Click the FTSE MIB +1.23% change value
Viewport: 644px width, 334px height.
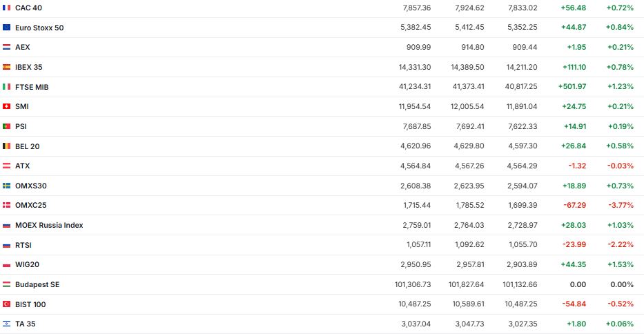619,87
